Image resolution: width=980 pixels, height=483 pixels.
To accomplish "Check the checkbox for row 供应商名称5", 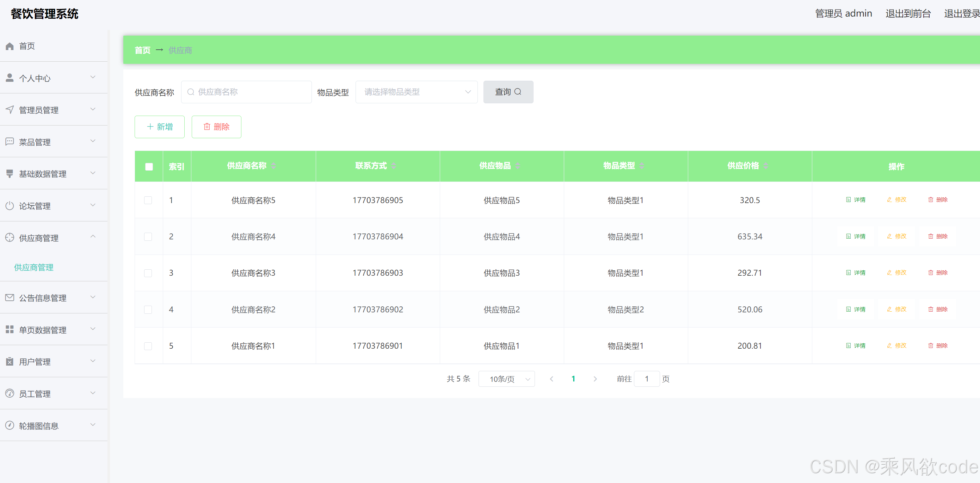I will click(x=148, y=200).
